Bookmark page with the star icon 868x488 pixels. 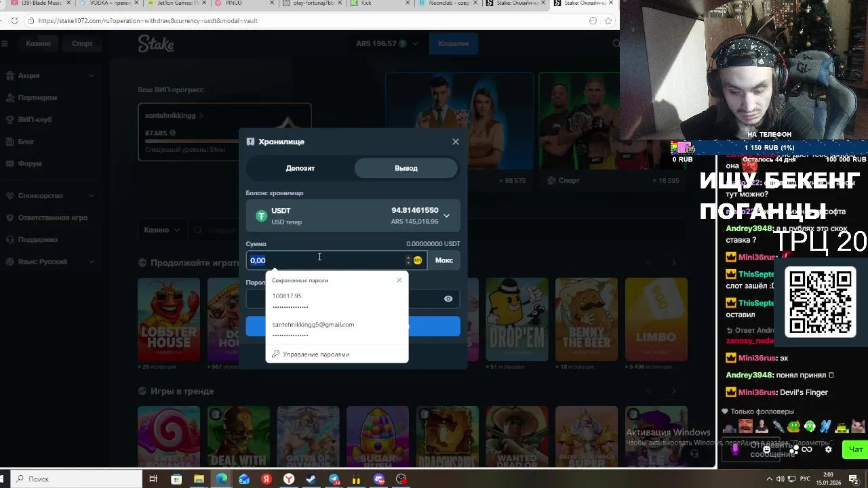[607, 20]
